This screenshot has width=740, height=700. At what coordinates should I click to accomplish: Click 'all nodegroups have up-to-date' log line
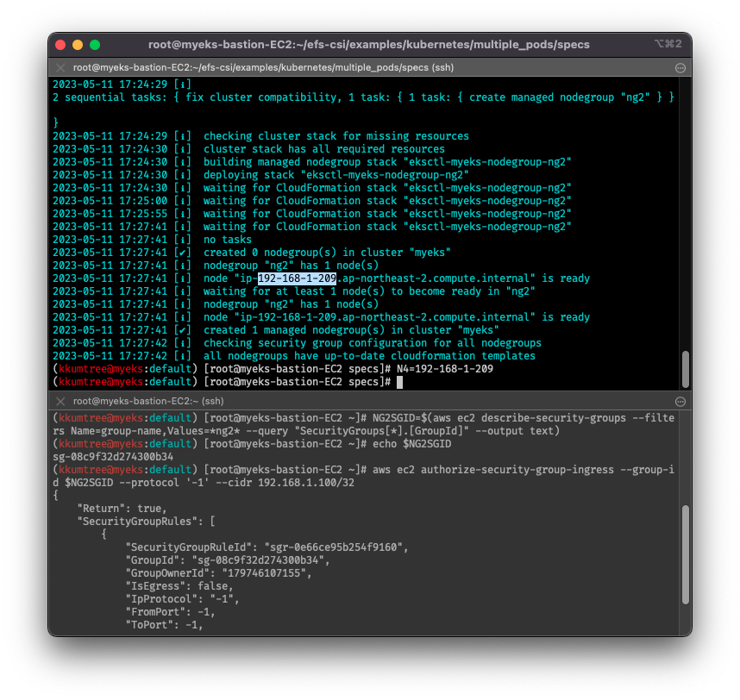click(x=294, y=356)
